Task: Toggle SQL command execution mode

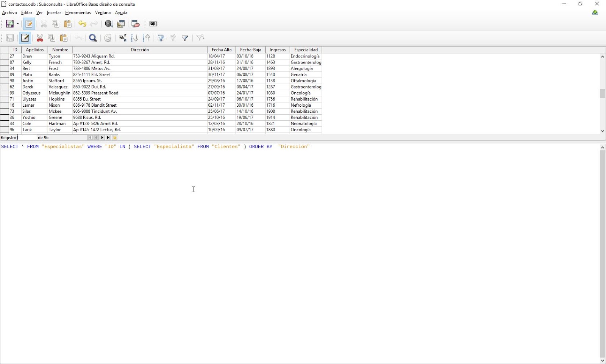Action: pos(153,23)
